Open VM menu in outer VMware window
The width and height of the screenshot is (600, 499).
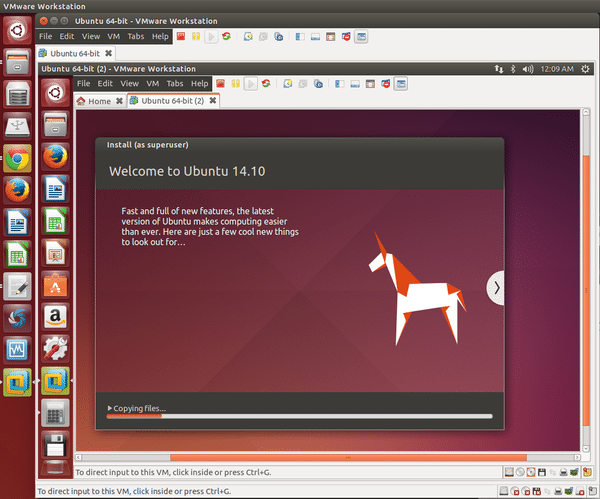pos(114,36)
